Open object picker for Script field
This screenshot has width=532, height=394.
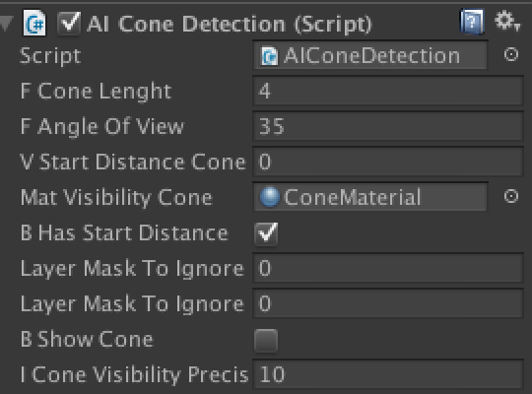pyautogui.click(x=511, y=54)
